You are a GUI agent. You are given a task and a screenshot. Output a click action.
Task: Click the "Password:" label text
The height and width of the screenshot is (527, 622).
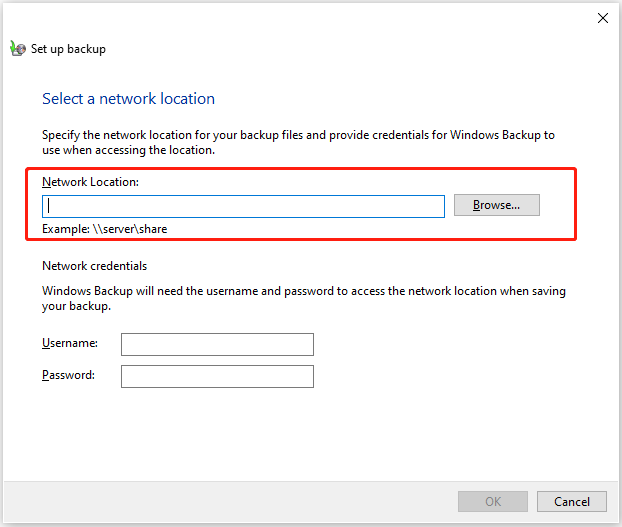[x=68, y=375]
